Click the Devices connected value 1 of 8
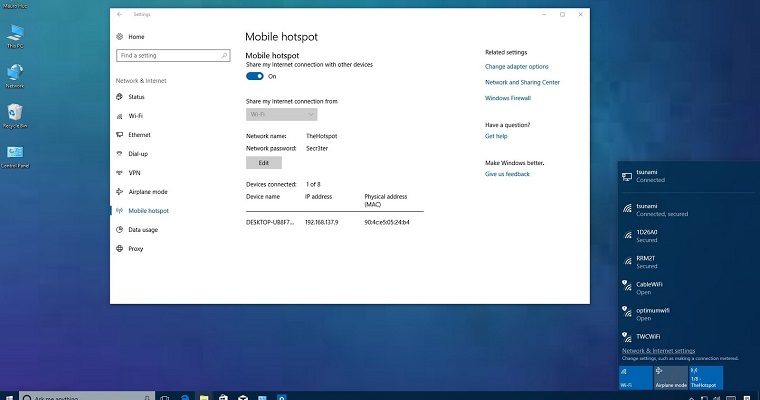Screen dimensions: 760x400 click(313, 184)
